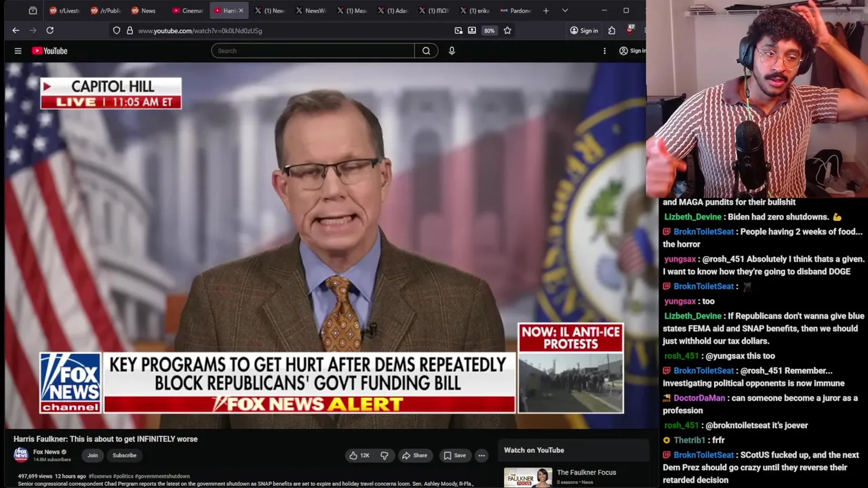Start voice search with the microphone icon
The height and width of the screenshot is (488, 868).
tap(452, 51)
